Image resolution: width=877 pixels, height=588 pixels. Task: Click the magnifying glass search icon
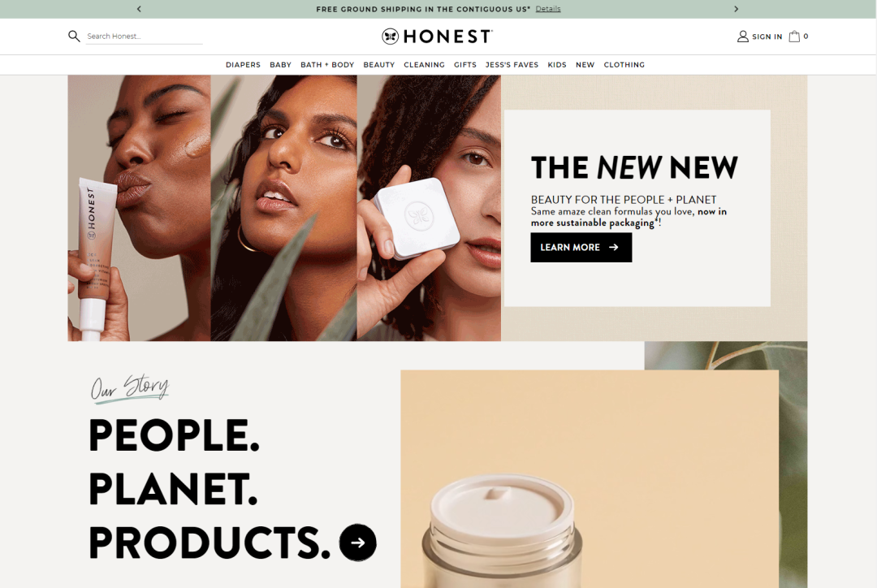tap(74, 37)
